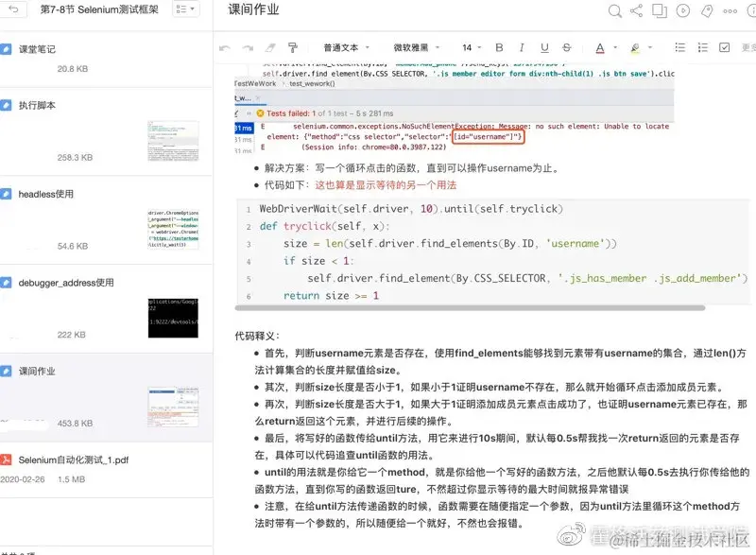Open the multi-window icon
The height and width of the screenshot is (555, 756).
coord(659,10)
